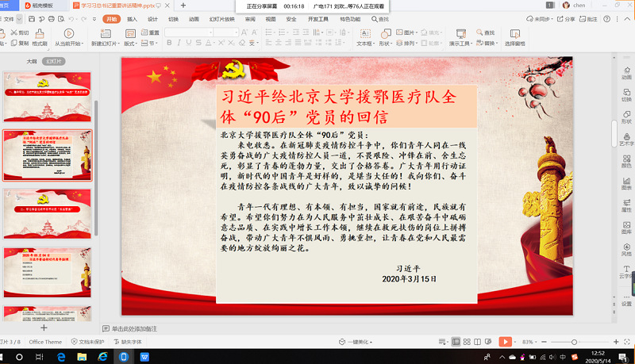Click the zoom slider in status bar

point(574,341)
